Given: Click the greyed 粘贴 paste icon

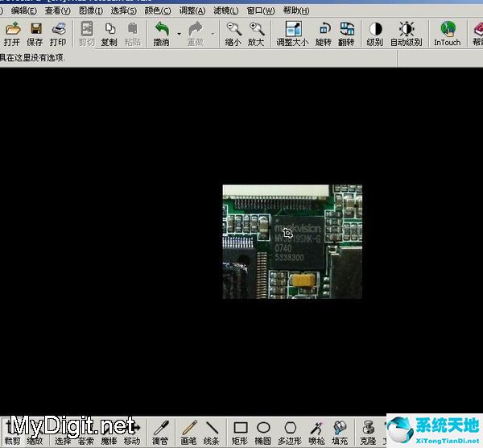Looking at the screenshot, I should click(133, 34).
